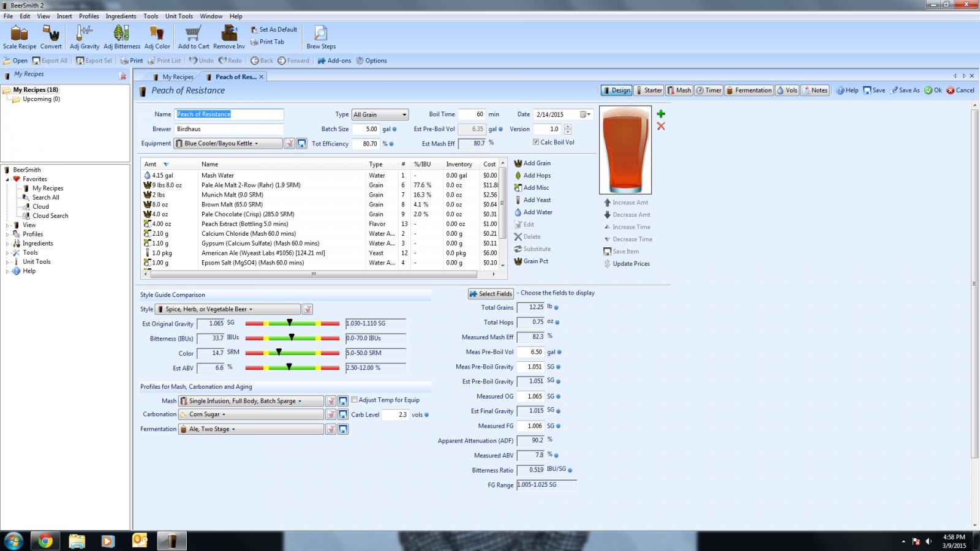The image size is (980, 551).
Task: Enable Adjust Temp for Equip checkbox
Action: click(354, 400)
